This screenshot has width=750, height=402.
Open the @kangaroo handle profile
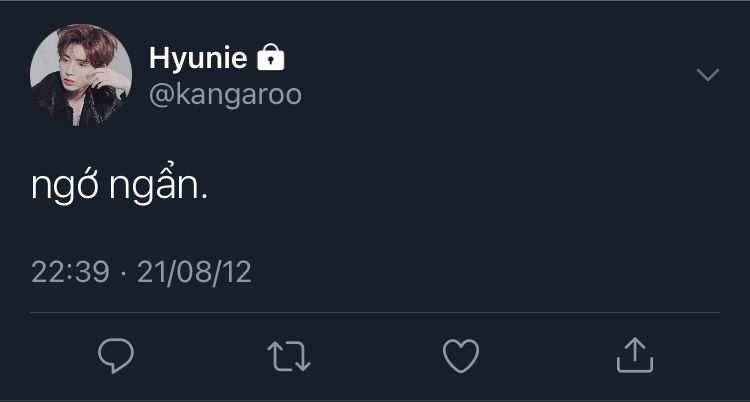coord(225,94)
